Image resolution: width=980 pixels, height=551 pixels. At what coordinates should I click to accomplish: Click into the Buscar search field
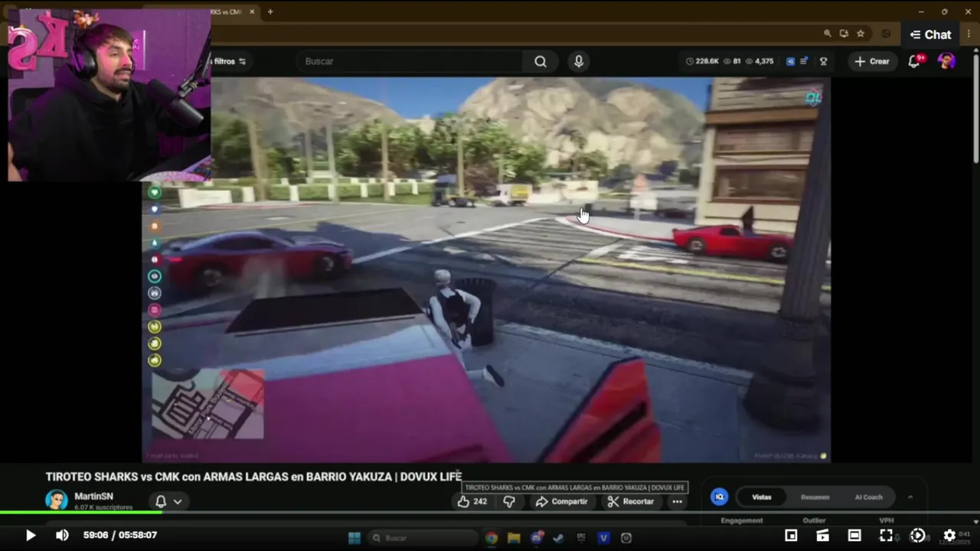click(410, 61)
